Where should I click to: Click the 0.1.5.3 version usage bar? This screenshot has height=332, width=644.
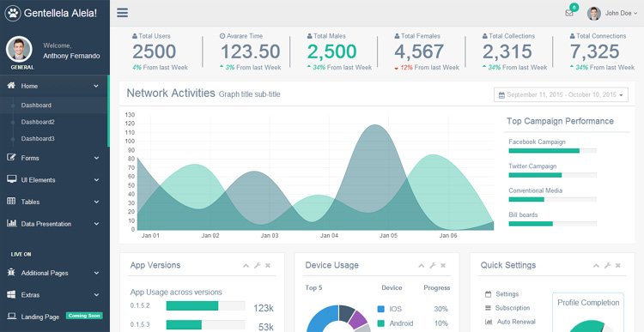click(x=205, y=324)
